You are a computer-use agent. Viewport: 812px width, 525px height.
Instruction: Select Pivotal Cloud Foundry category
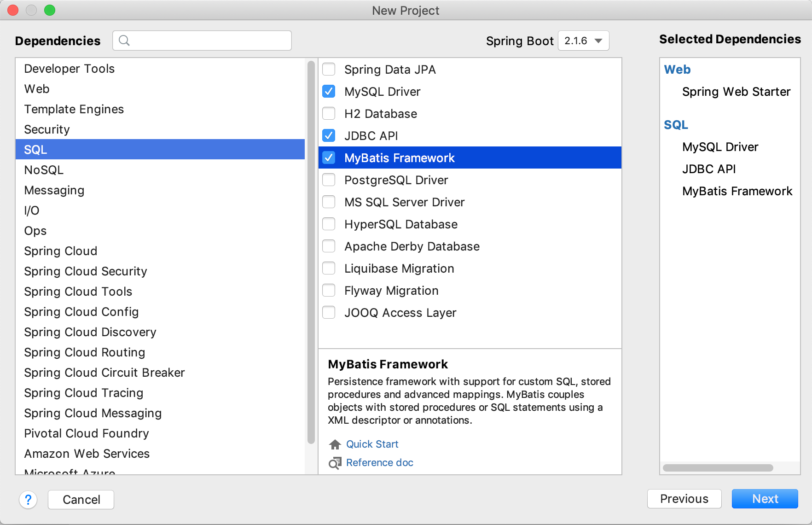click(x=160, y=433)
